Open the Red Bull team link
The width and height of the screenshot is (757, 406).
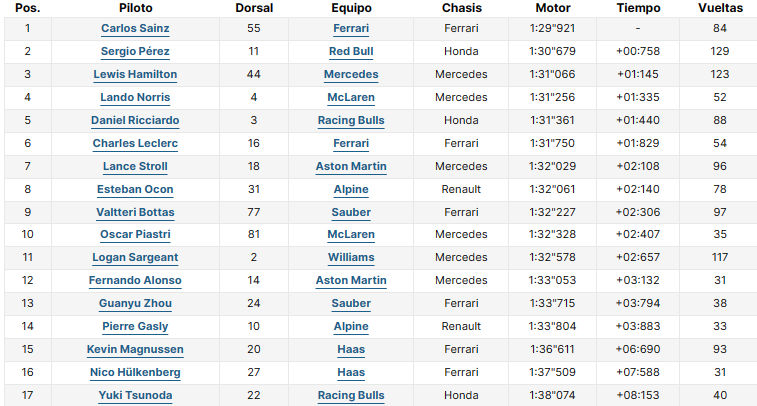(x=351, y=51)
